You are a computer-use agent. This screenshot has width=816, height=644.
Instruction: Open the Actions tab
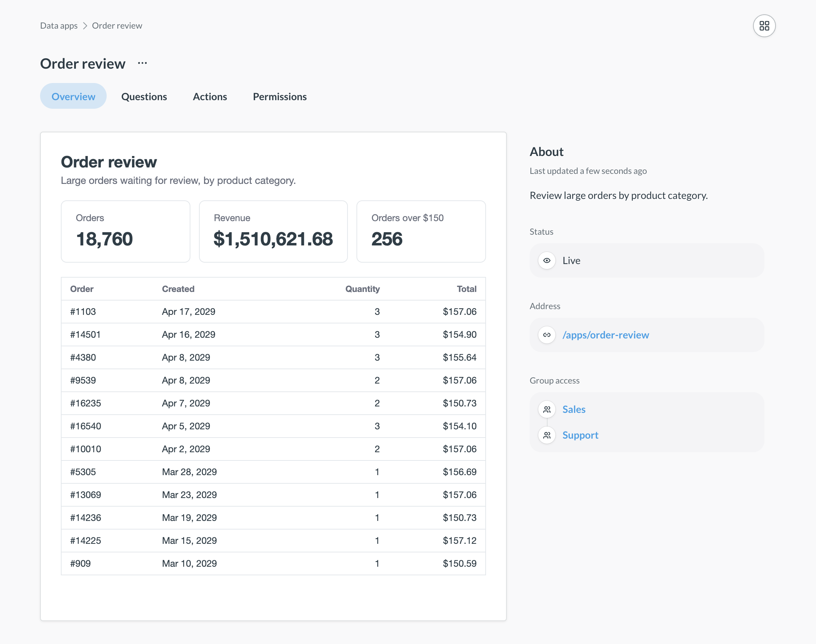click(x=210, y=97)
